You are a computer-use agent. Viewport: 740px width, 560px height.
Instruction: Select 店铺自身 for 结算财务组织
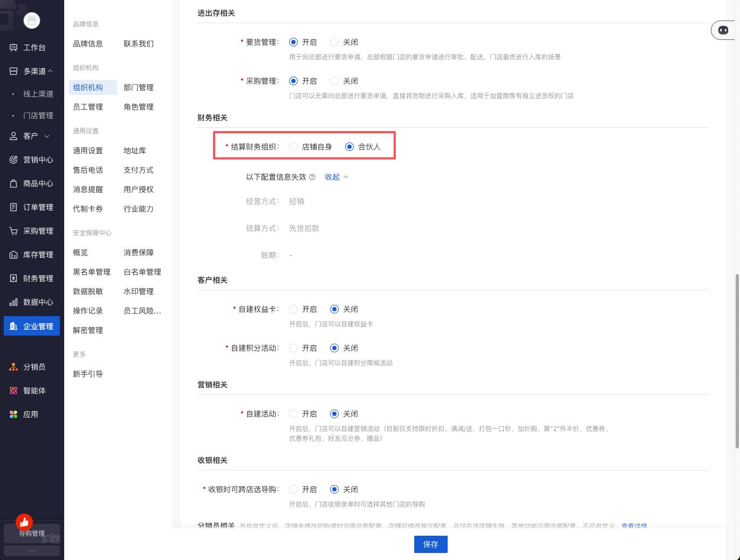click(x=293, y=147)
